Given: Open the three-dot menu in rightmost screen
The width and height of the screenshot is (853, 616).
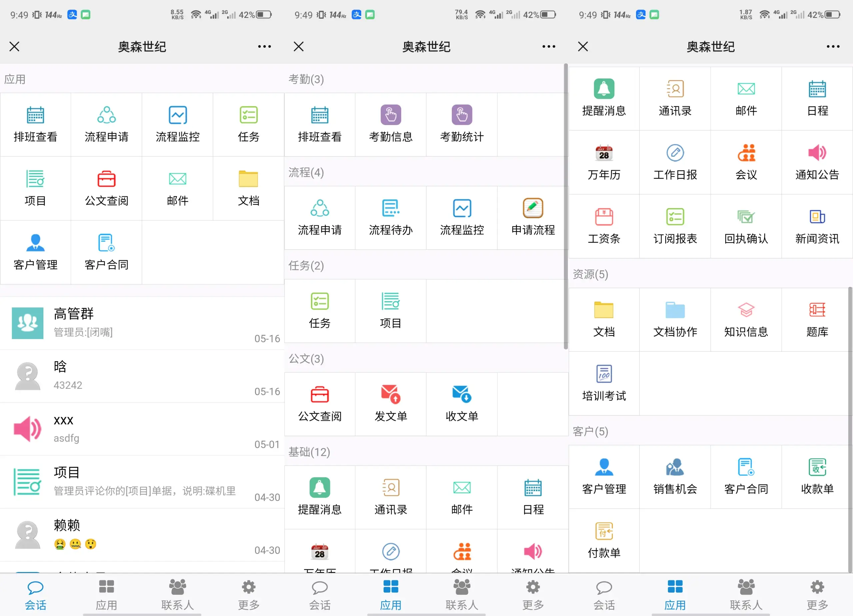Looking at the screenshot, I should tap(833, 47).
